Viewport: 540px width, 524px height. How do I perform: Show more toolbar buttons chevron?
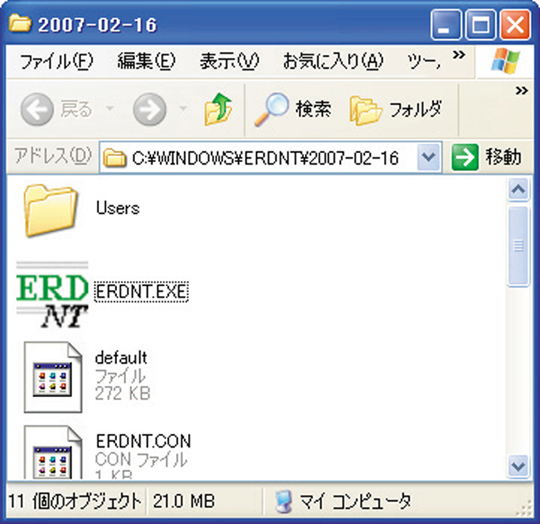tap(522, 91)
